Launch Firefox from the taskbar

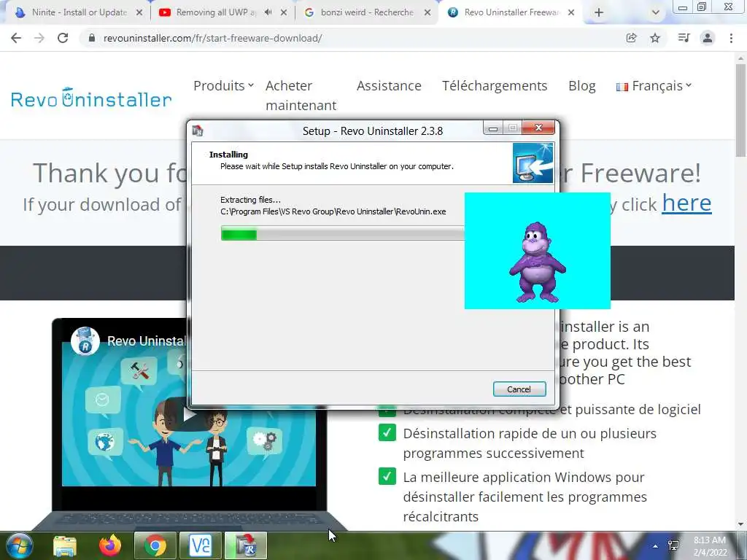click(x=110, y=545)
